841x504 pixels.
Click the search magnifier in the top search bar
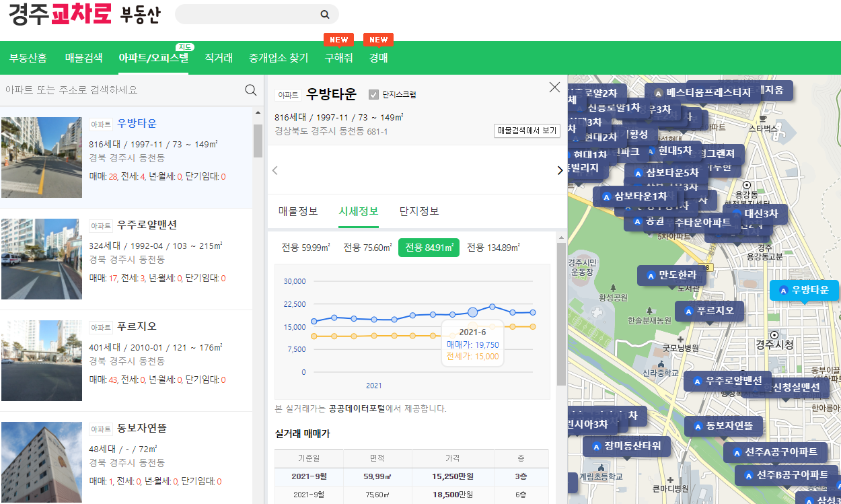[324, 14]
